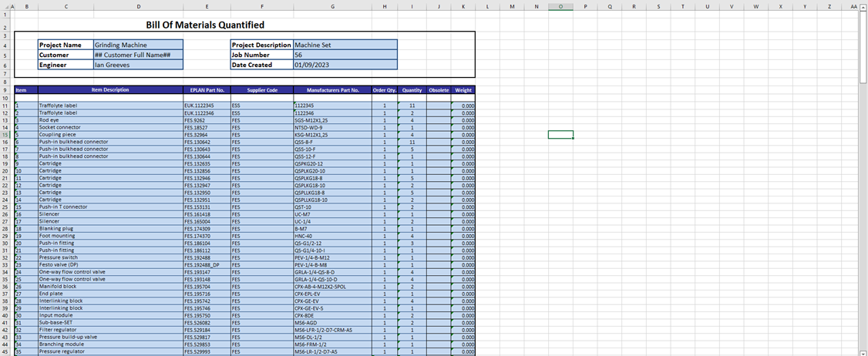Select the 'Machine Set' project description cell
This screenshot has width=868, height=356.
[345, 45]
